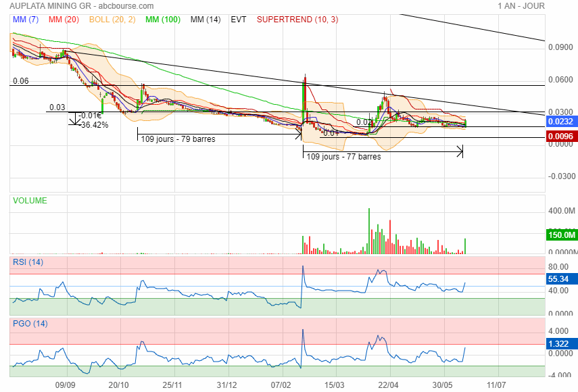The image size is (578, 392).
Task: Click the MM (7) legend label
Action: coord(25,20)
